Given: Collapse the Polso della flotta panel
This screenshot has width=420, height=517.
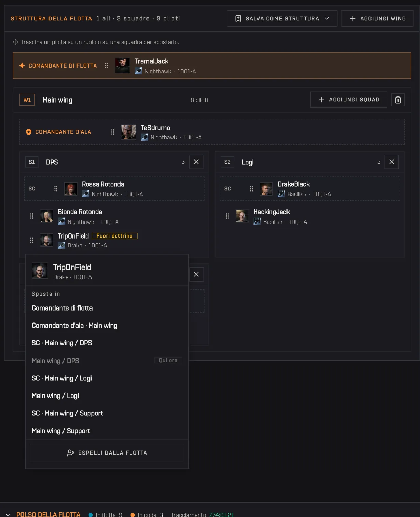Looking at the screenshot, I should (8, 515).
